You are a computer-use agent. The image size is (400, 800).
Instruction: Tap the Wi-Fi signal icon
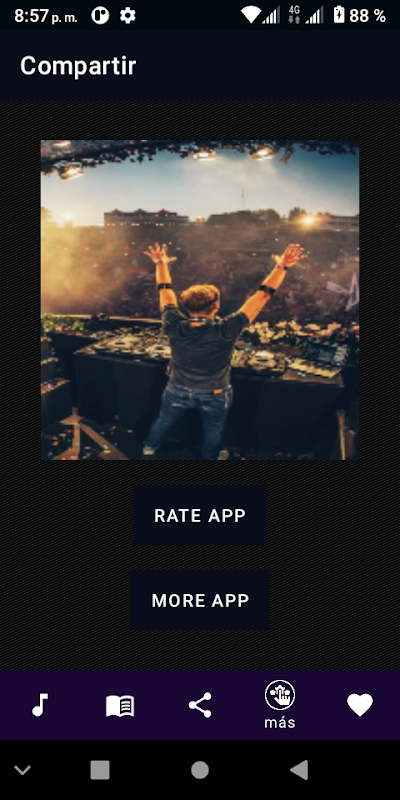[x=251, y=15]
